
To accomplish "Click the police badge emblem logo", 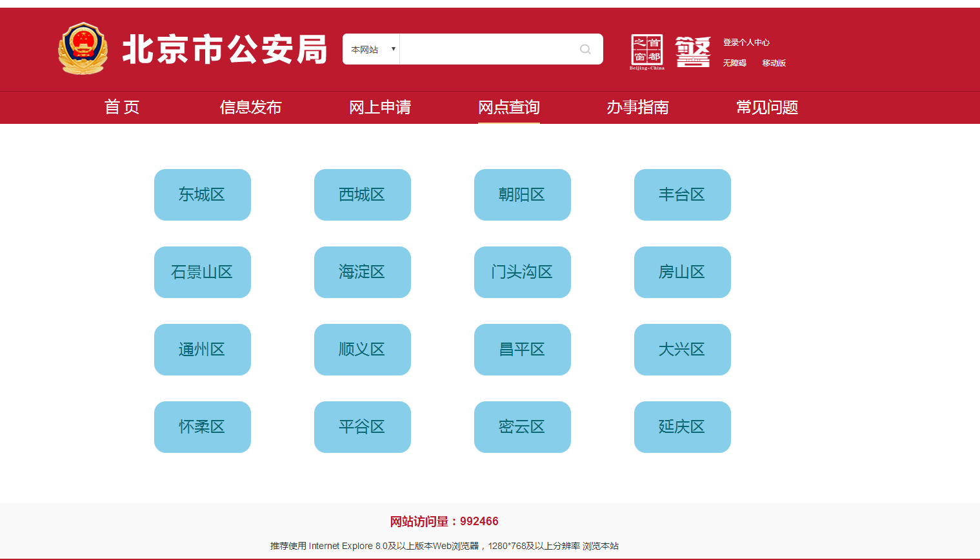I will (83, 49).
